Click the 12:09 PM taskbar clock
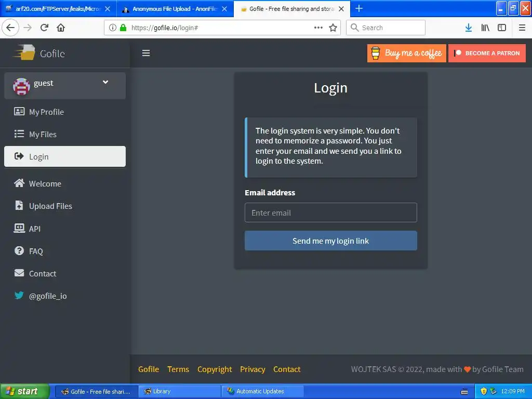532x399 pixels. 512,391
